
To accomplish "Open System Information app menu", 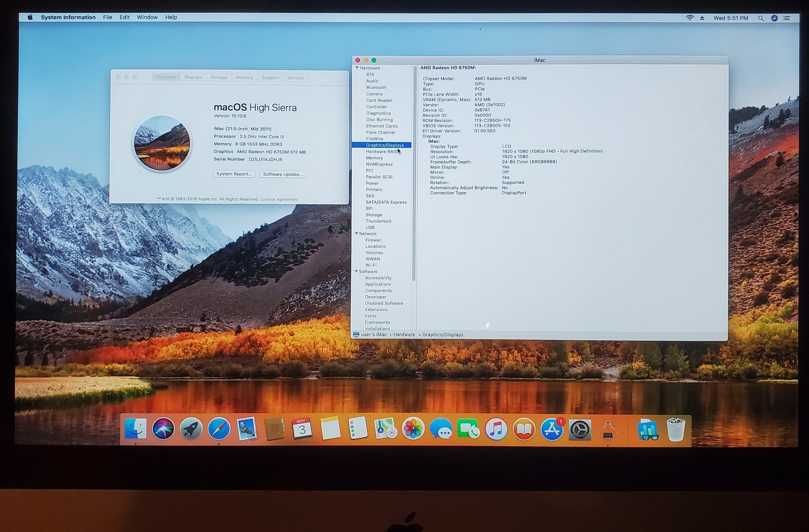I will click(x=68, y=17).
